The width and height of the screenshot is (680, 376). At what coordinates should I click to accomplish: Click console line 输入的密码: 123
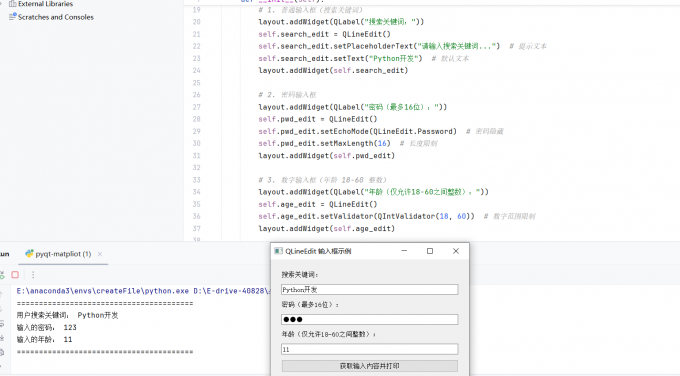47,327
